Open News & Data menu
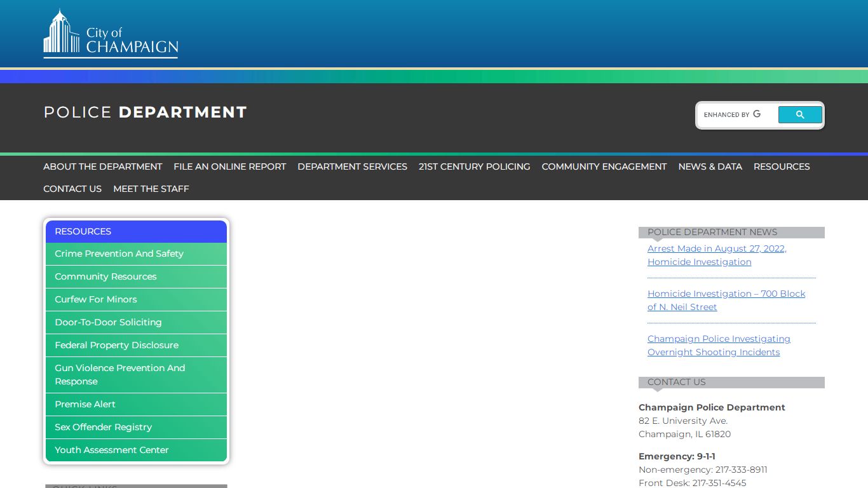Screen dimensions: 868x488 pyautogui.click(x=710, y=166)
